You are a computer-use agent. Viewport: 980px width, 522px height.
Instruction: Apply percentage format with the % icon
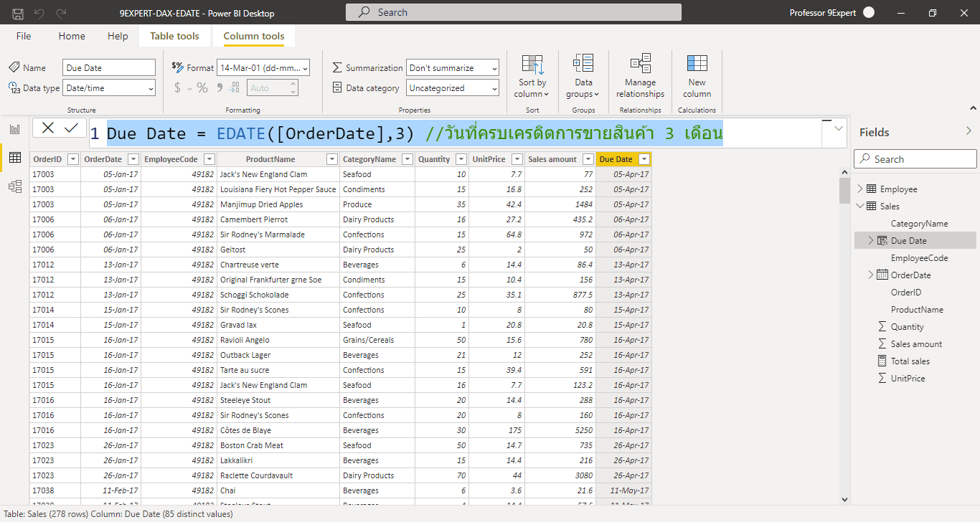[202, 87]
